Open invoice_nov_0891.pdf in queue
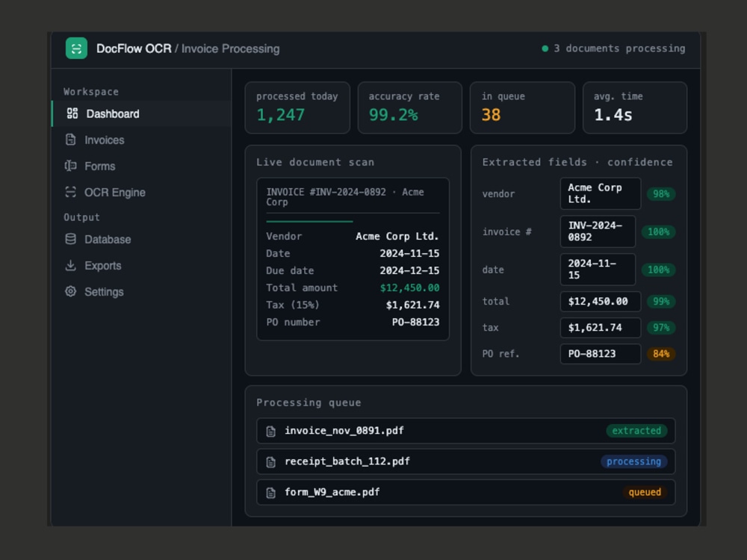This screenshot has height=560, width=747. click(x=466, y=431)
